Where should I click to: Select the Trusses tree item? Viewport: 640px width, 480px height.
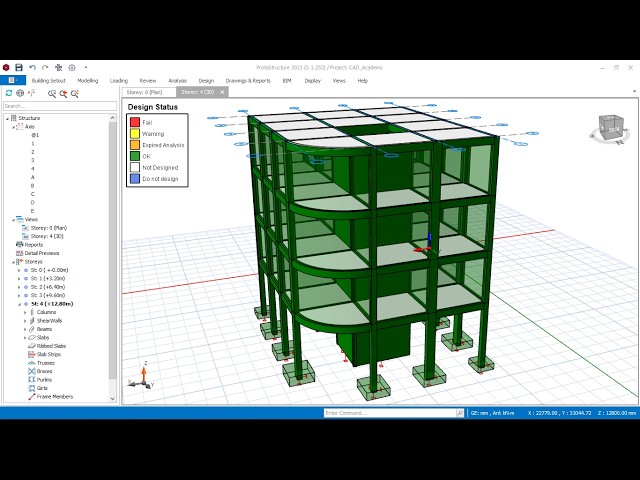41,363
